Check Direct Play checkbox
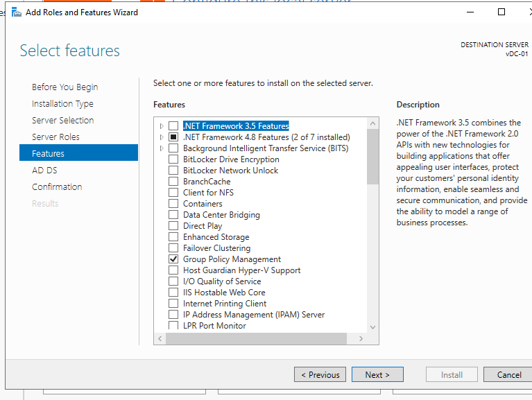The width and height of the screenshot is (532, 400). [173, 226]
